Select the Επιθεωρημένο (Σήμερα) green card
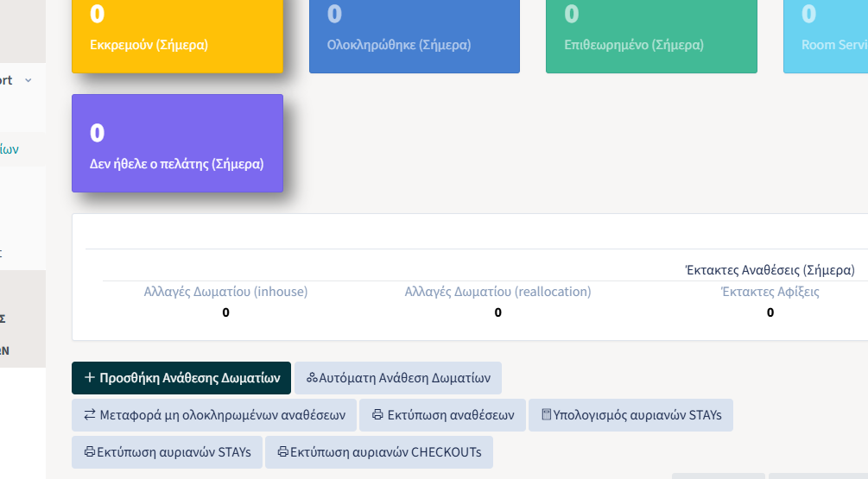Viewport: 868px width, 479px height. click(651, 36)
